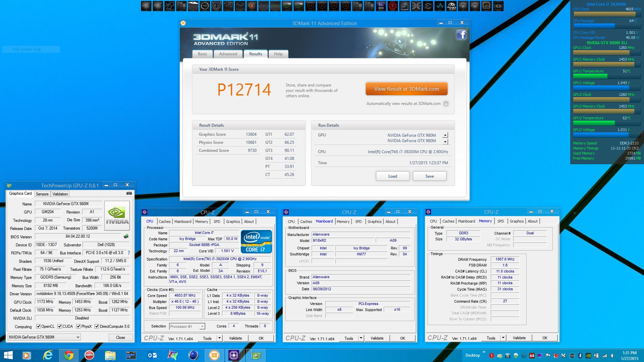The width and height of the screenshot is (644, 362).
Task: Click Tools button in CPU-Z CPU window
Action: 207,338
